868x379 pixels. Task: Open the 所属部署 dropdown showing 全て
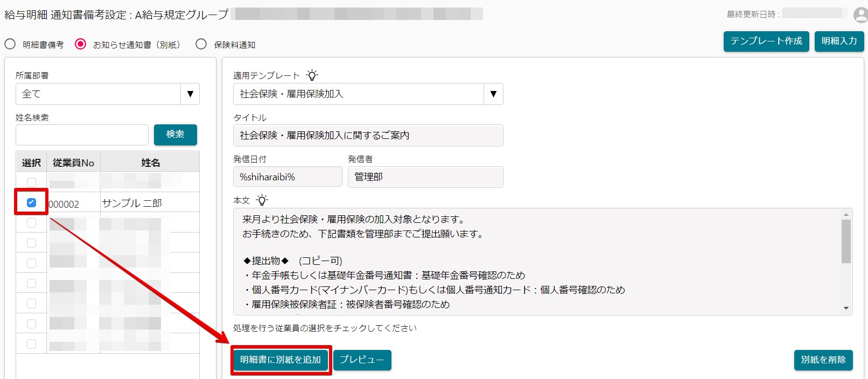108,94
